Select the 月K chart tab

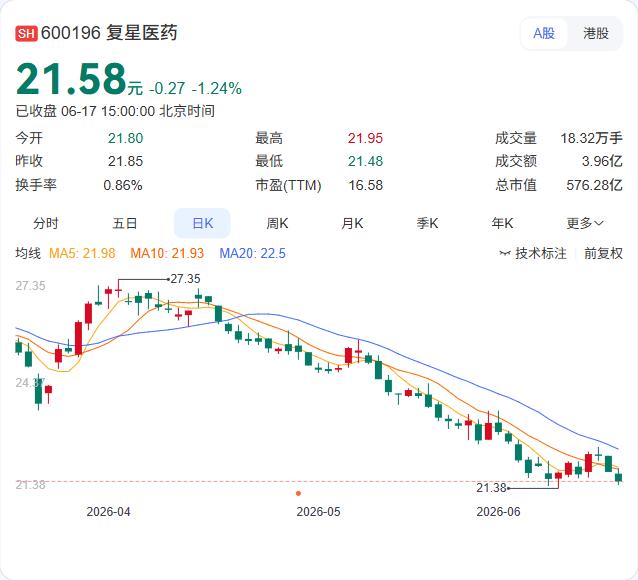pos(352,223)
